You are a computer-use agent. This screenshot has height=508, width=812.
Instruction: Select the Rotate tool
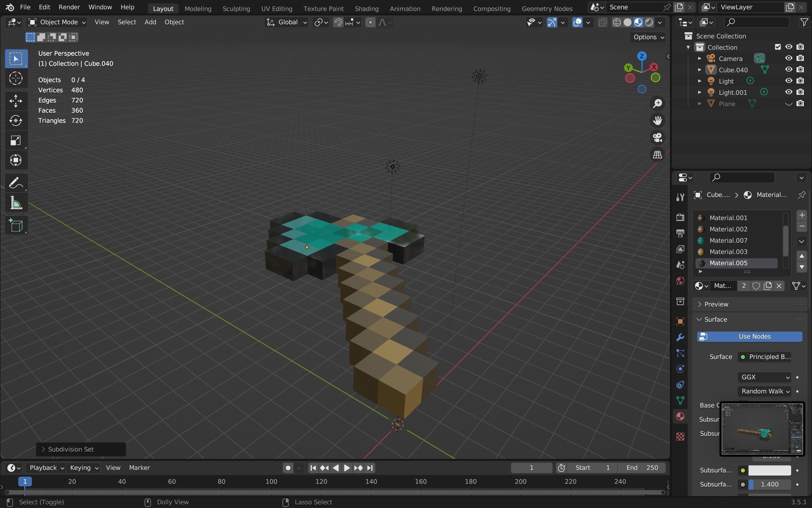(x=16, y=120)
